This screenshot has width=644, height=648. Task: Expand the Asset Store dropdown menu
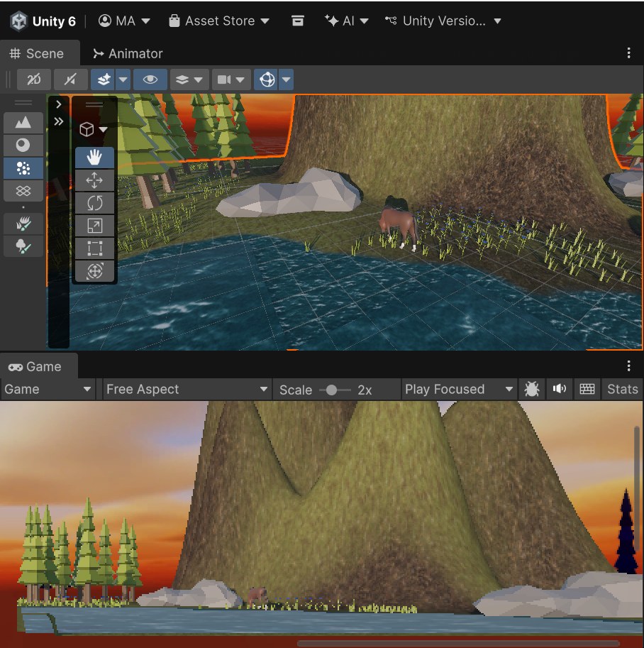pyautogui.click(x=219, y=21)
